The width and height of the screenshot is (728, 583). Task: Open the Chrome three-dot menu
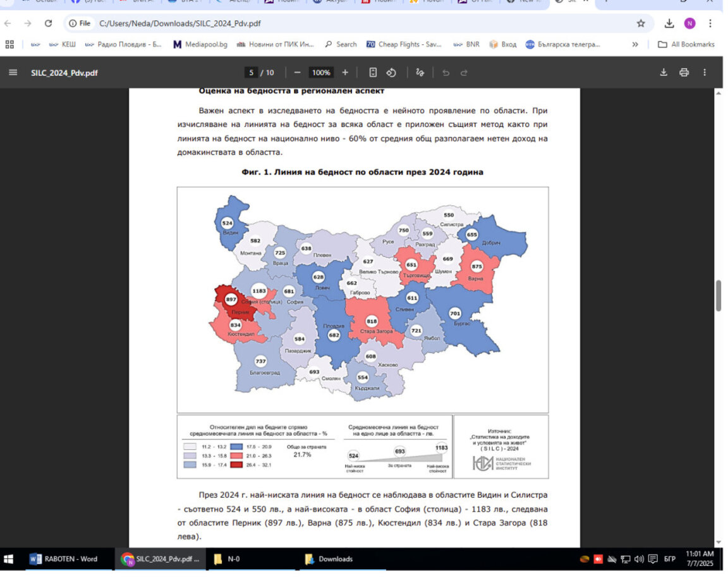[710, 23]
